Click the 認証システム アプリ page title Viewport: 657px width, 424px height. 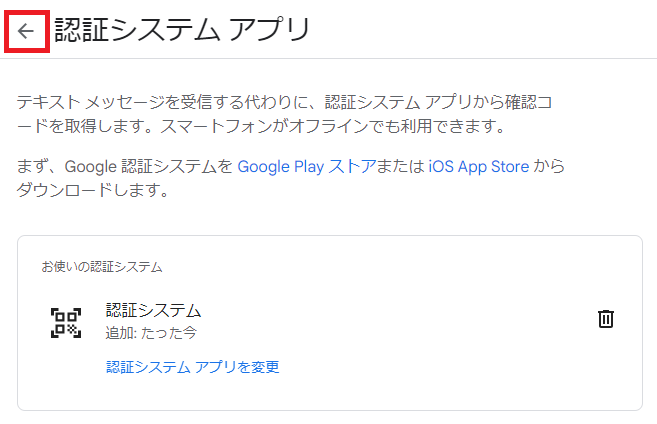pyautogui.click(x=182, y=30)
